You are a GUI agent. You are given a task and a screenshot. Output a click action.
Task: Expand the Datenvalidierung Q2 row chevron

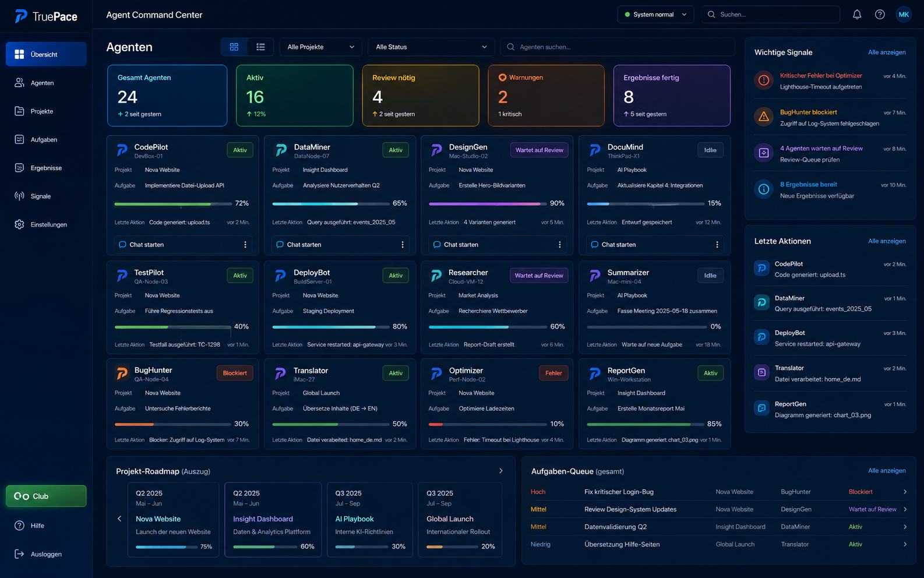point(905,527)
